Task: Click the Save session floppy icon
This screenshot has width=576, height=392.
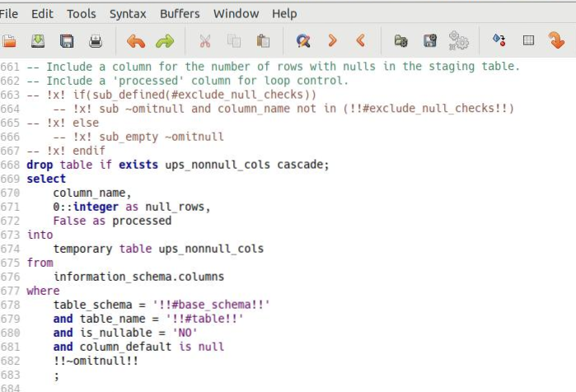Action: (430, 40)
